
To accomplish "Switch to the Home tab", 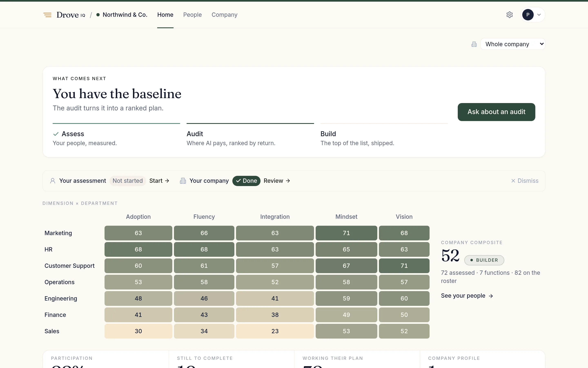I will coord(165,15).
